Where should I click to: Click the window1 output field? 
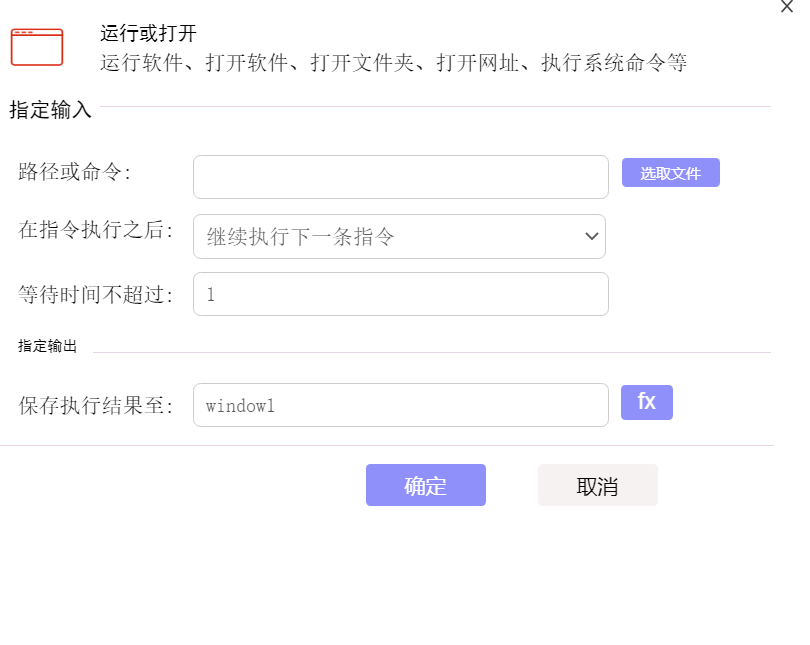(x=401, y=405)
